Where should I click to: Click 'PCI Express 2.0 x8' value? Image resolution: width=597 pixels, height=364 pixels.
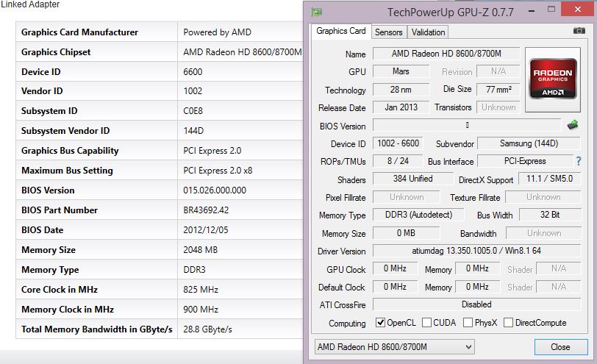point(218,171)
